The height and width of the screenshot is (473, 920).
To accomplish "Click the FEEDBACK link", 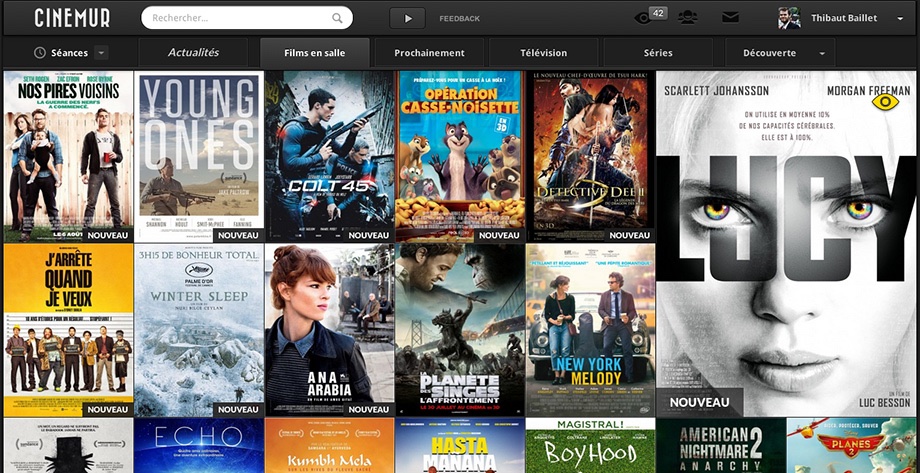I will point(459,19).
